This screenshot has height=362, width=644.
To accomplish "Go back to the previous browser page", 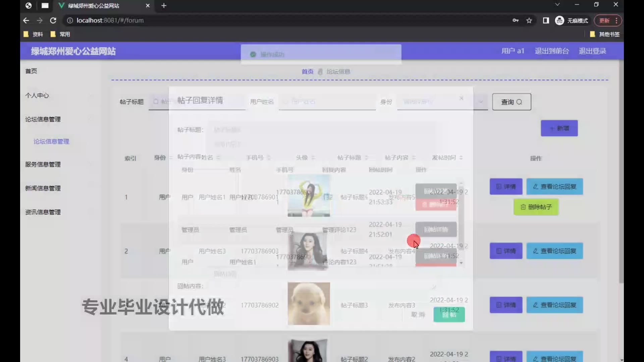I will [x=26, y=20].
